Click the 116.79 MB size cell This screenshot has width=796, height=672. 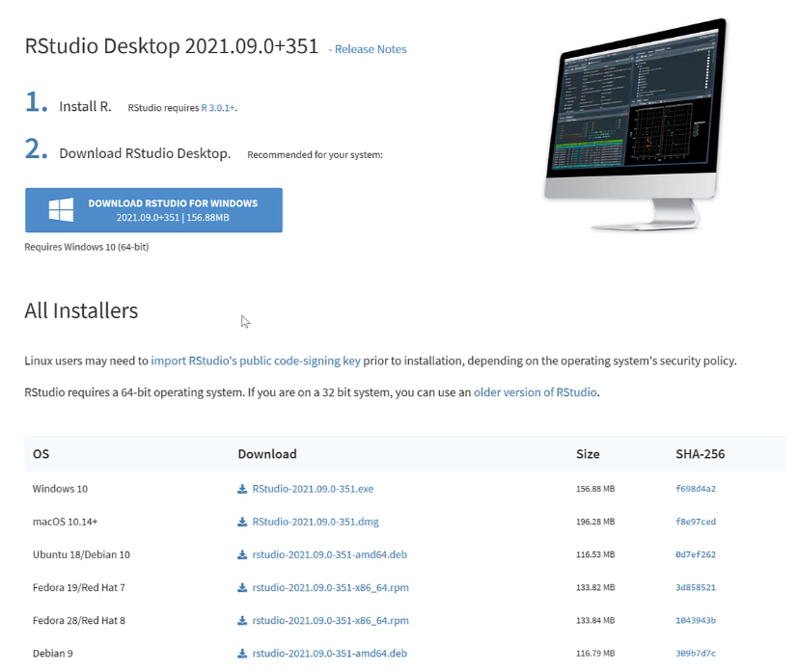[x=595, y=654]
